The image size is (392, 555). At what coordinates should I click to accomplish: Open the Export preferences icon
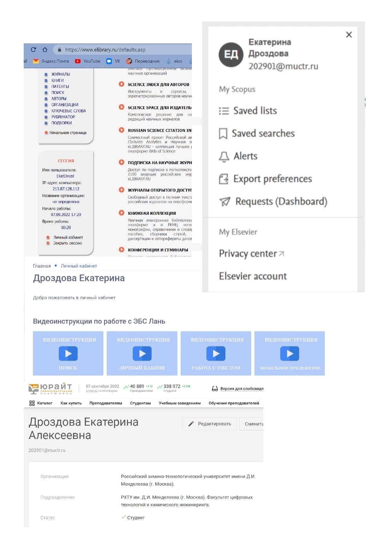(x=224, y=179)
